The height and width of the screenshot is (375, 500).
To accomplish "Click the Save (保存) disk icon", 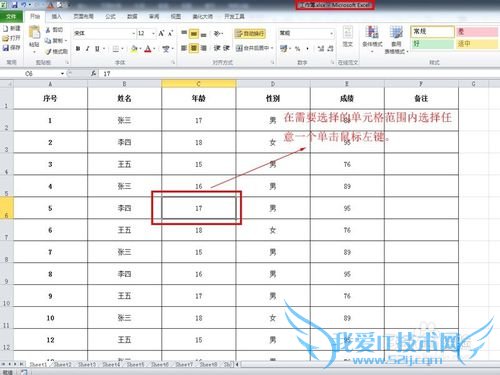I will pyautogui.click(x=6, y=48).
